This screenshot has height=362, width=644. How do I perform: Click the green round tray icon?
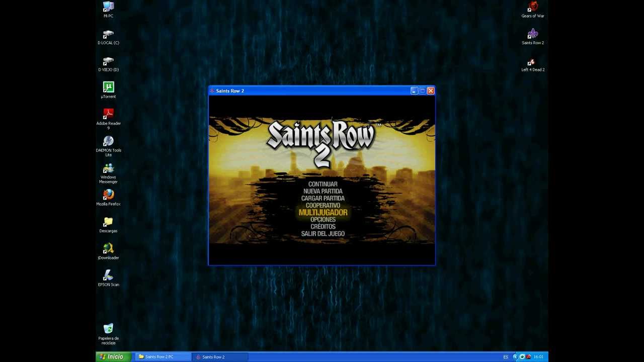coord(522,357)
